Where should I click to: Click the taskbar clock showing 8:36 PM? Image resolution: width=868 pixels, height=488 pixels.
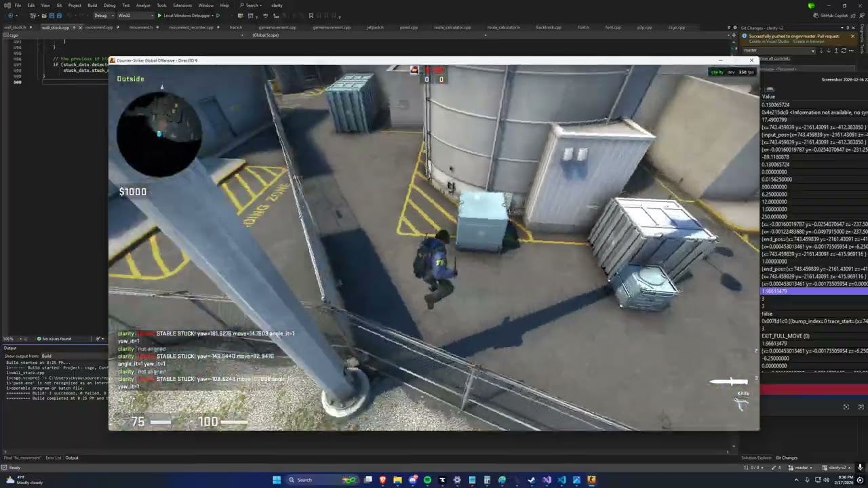[x=843, y=480]
